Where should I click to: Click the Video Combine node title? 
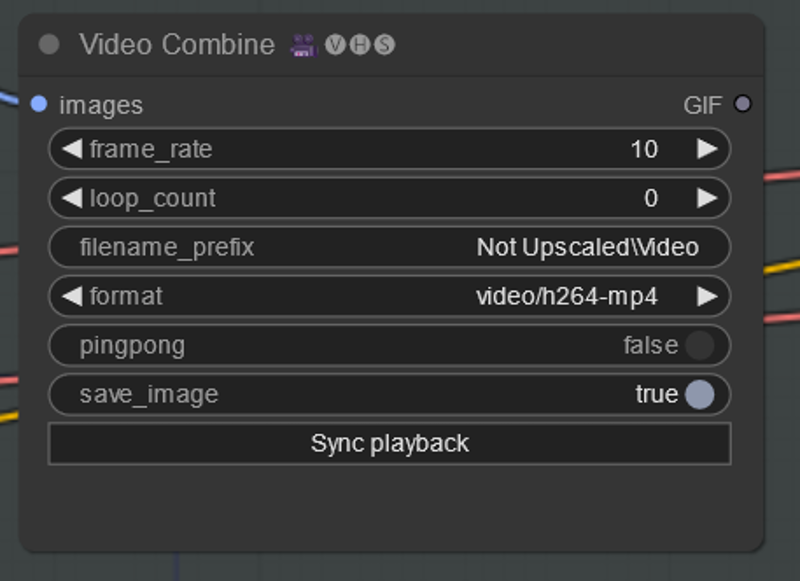[177, 44]
